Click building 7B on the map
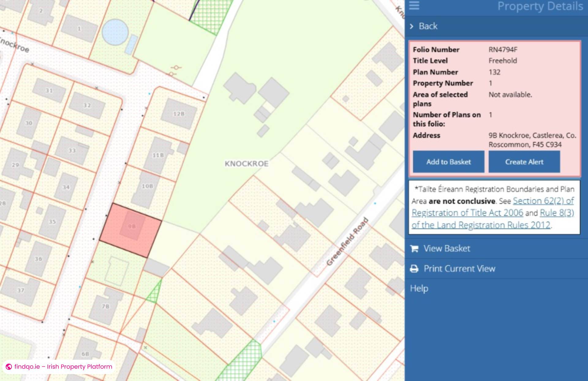The width and height of the screenshot is (588, 381). (106, 306)
